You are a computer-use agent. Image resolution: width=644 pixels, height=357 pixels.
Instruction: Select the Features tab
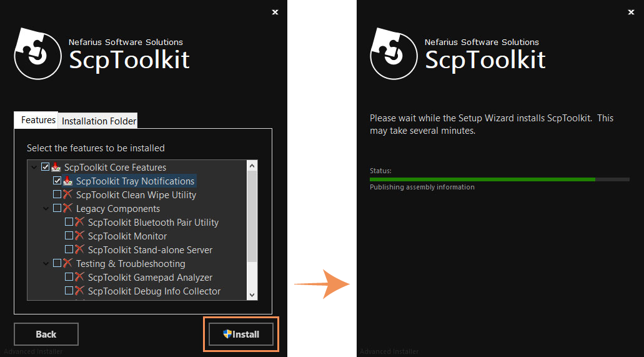click(38, 120)
